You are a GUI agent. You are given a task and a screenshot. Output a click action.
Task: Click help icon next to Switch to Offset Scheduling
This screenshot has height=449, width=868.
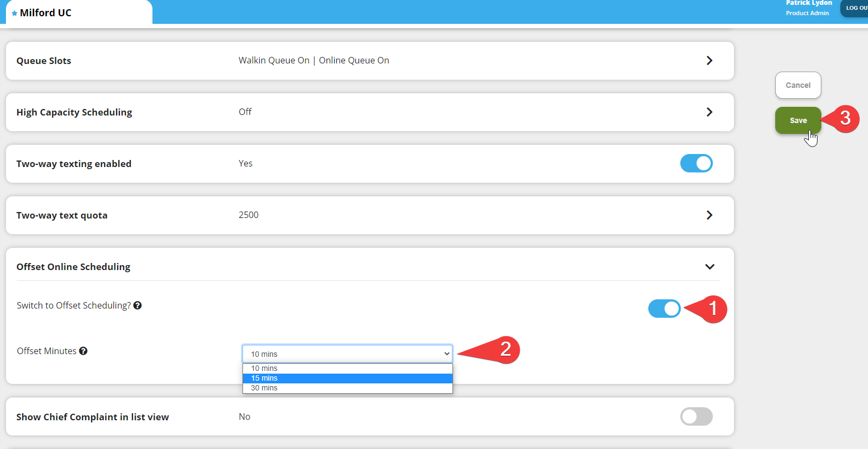pos(138,305)
